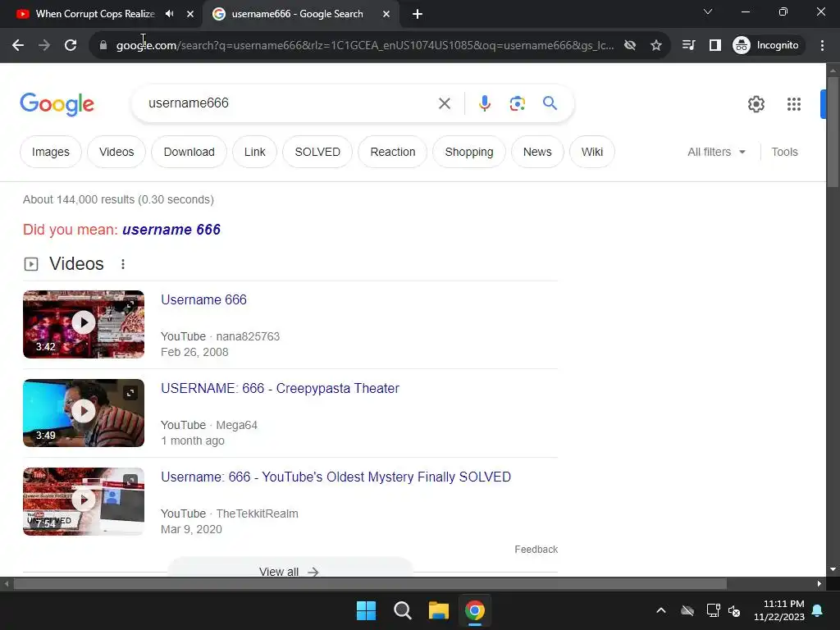Close the YouTube tab
Screen dimensions: 840x630
click(190, 14)
